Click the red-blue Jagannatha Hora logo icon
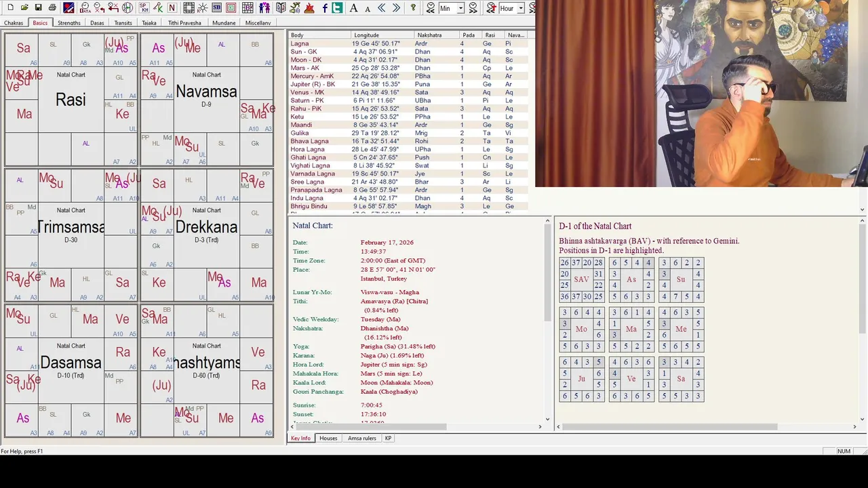Viewport: 868px width, 488px height. coord(68,7)
